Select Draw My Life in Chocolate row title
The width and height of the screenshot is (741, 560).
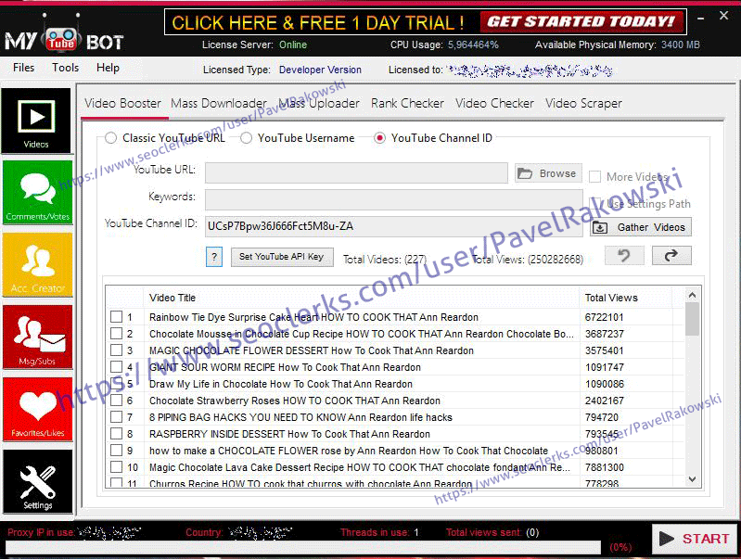click(x=281, y=384)
